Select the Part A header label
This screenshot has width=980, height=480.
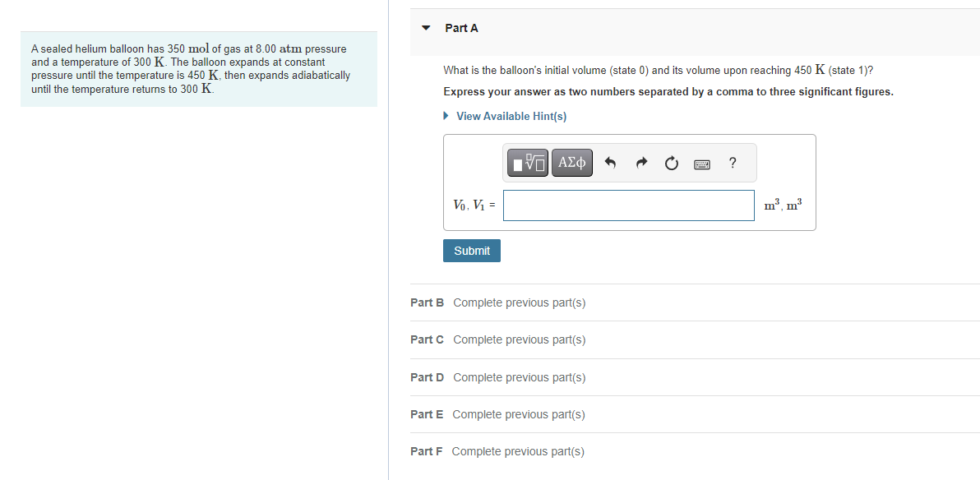461,28
